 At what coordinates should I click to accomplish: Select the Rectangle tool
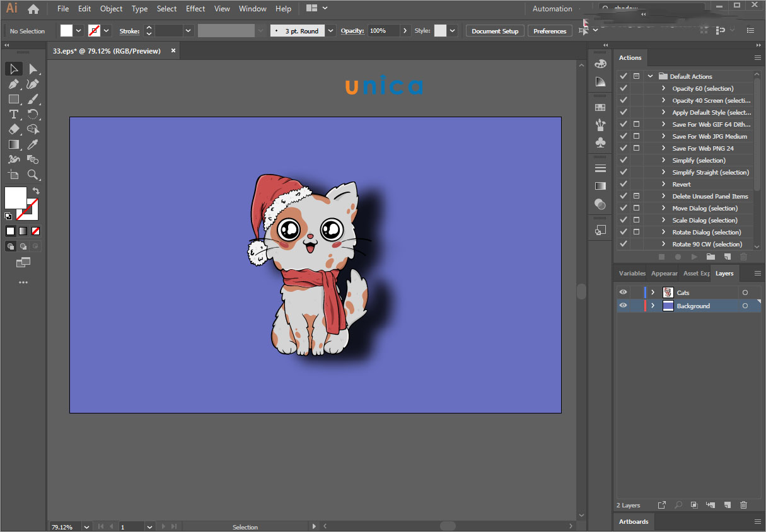tap(14, 99)
